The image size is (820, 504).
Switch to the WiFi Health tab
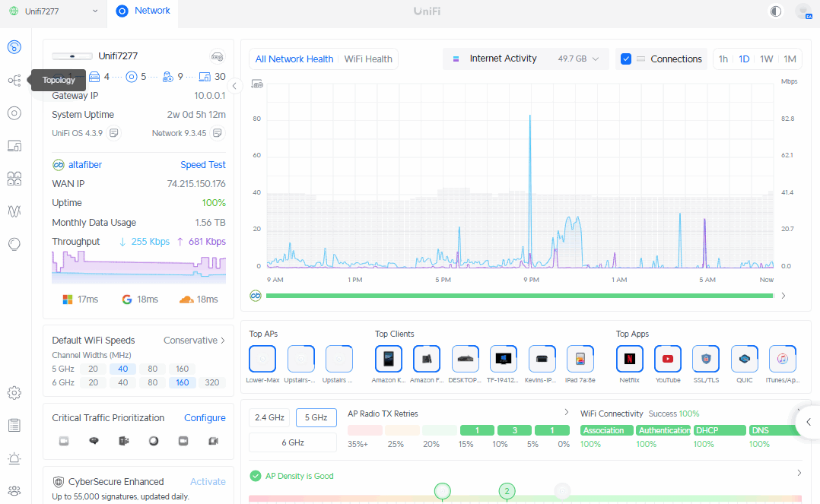click(x=368, y=59)
